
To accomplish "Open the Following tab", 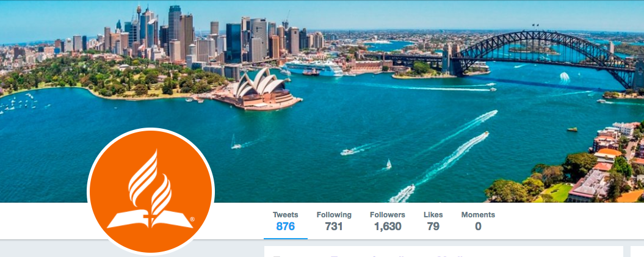I will (x=334, y=221).
